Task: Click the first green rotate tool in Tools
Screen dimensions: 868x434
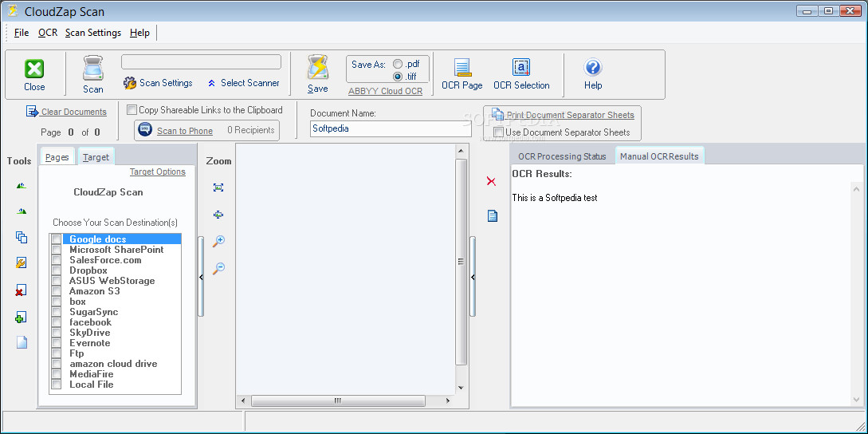Action: [x=21, y=185]
